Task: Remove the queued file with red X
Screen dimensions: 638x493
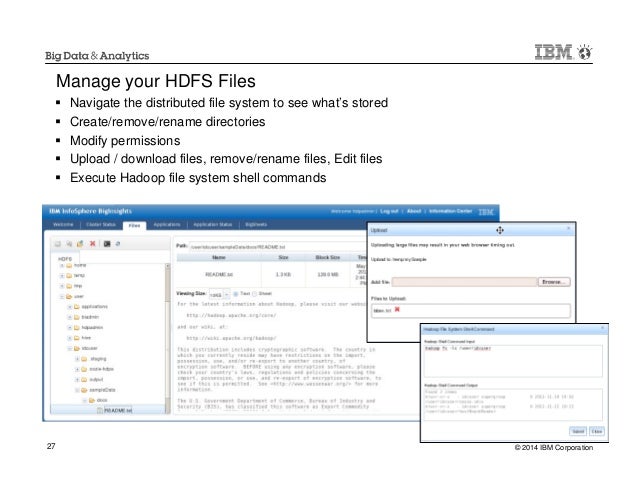Action: tap(397, 310)
